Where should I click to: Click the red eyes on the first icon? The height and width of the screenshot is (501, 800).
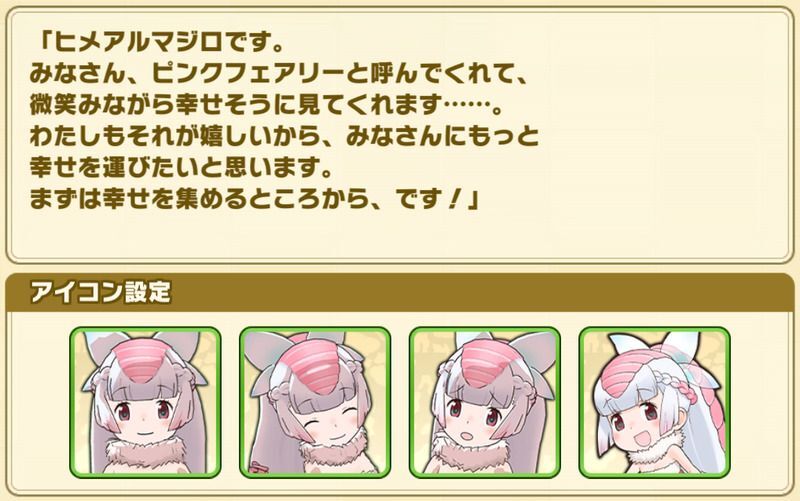pos(144,411)
